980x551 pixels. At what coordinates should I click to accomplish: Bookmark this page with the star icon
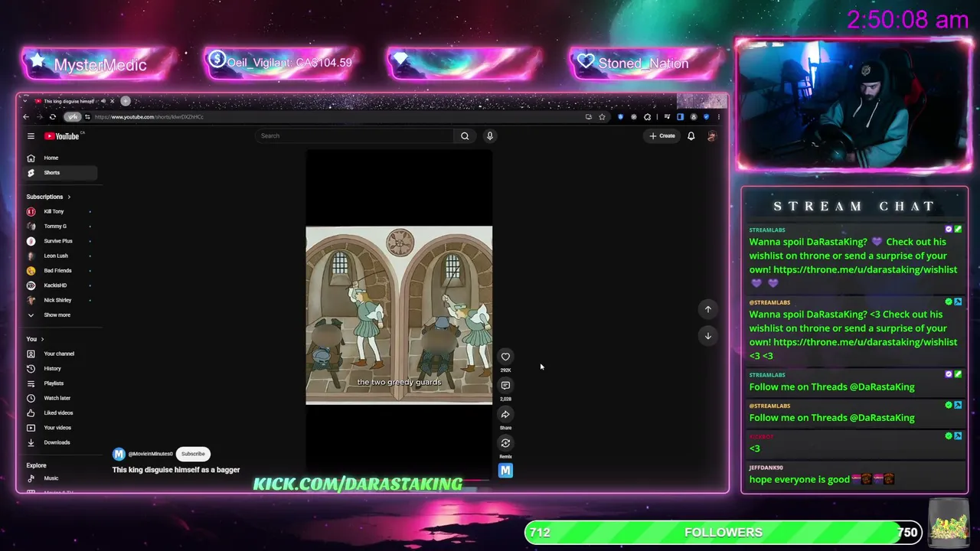point(602,117)
